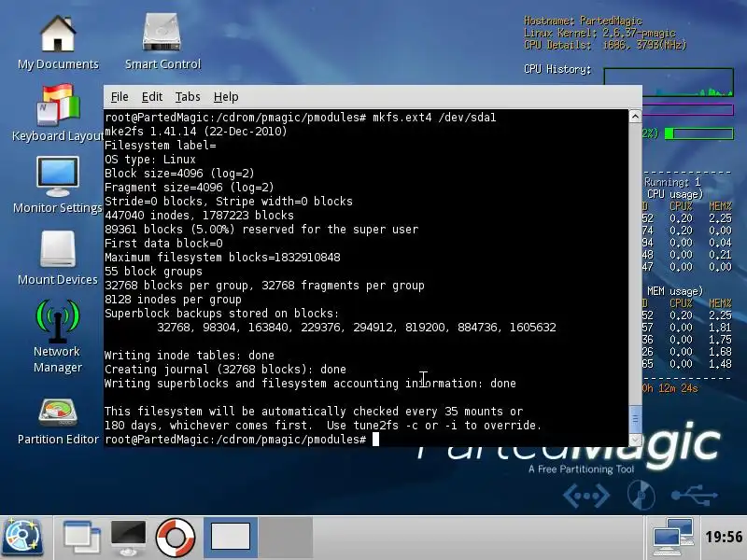Click the '447040 inodes, 1787223 blocks' line

(x=199, y=216)
